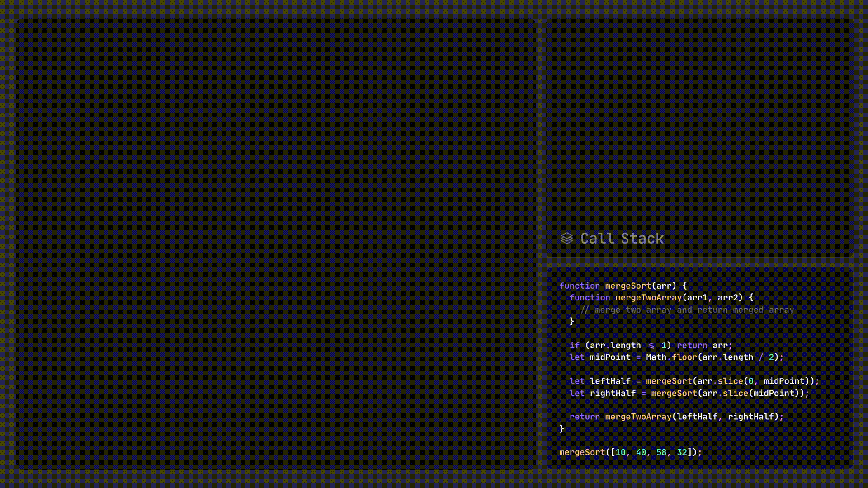Click the 'if (arr.length ≤ 1) return arr;' line
Screen dimensions: 868x488
click(651, 345)
